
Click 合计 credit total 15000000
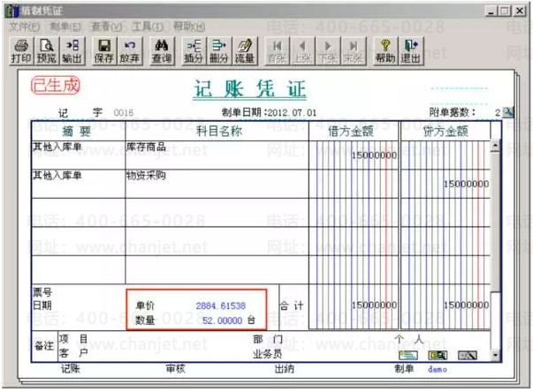click(466, 305)
